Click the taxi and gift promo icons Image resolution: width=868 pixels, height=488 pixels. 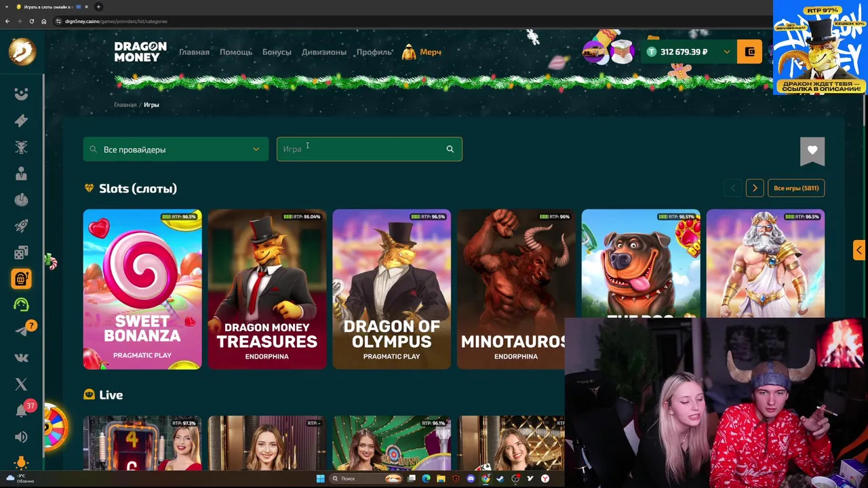(608, 52)
